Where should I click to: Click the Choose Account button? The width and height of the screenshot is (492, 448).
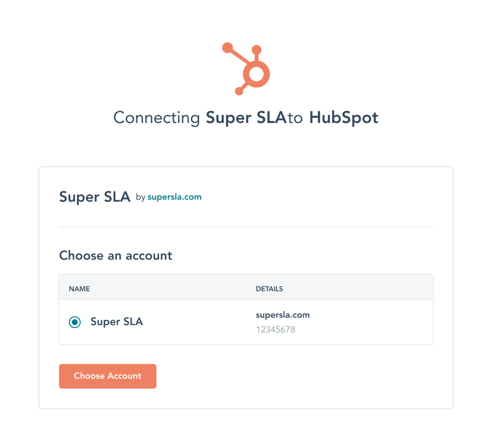(108, 376)
